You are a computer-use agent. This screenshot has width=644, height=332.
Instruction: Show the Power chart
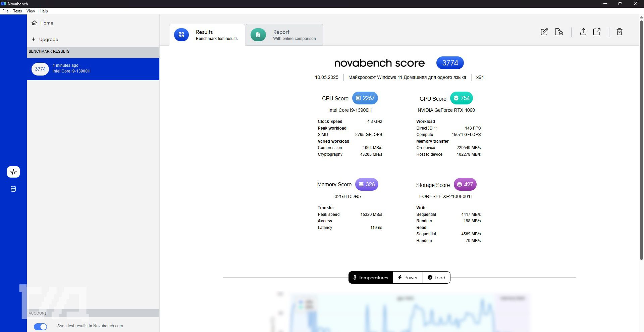[408, 278]
